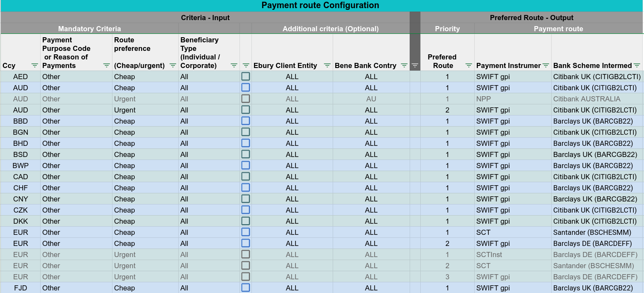Viewport: 644px width, 293px height.
Task: Open the Ccy column filter icon
Action: (35, 65)
